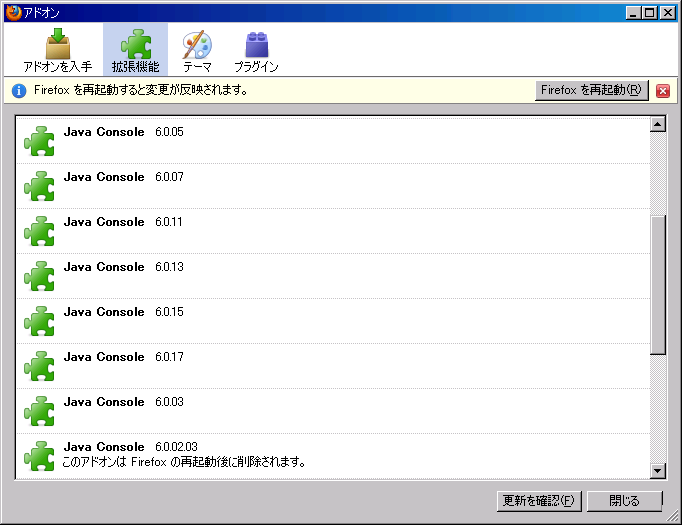
Task: Close the アドオン window with title bar X
Action: tap(667, 13)
